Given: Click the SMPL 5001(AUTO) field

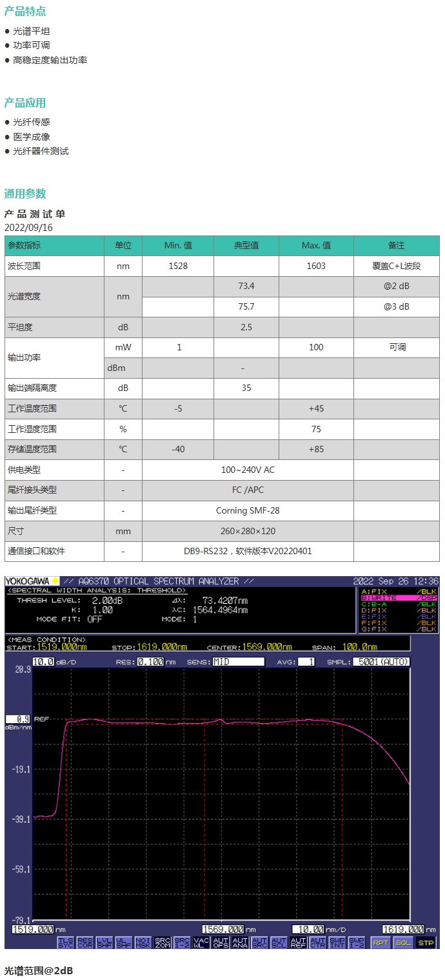Looking at the screenshot, I should [381, 661].
